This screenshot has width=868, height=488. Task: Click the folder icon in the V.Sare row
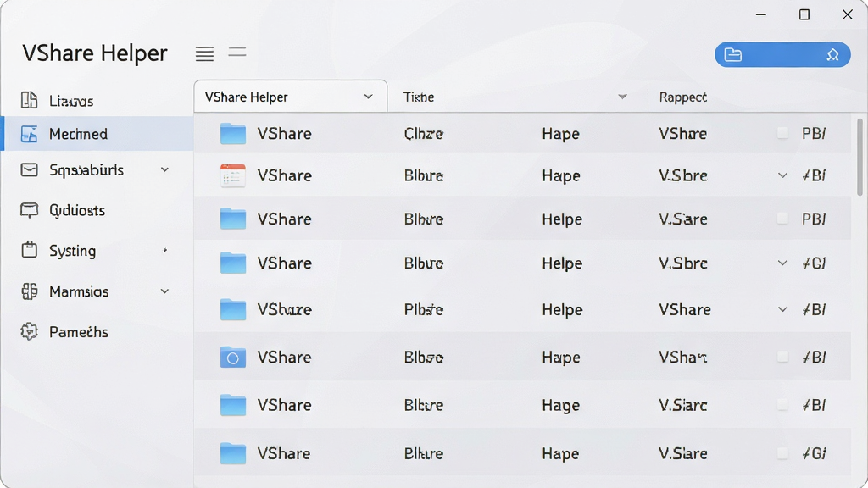click(232, 219)
